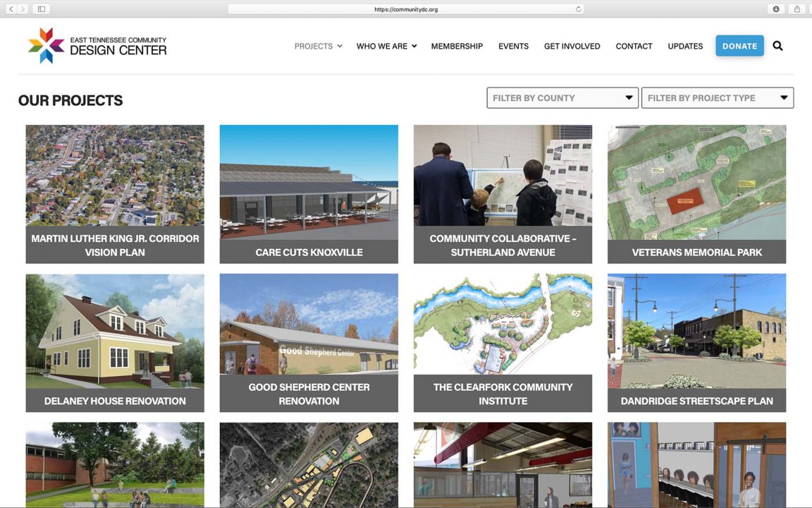Expand the Projects menu
This screenshot has height=508, width=812.
[x=318, y=46]
